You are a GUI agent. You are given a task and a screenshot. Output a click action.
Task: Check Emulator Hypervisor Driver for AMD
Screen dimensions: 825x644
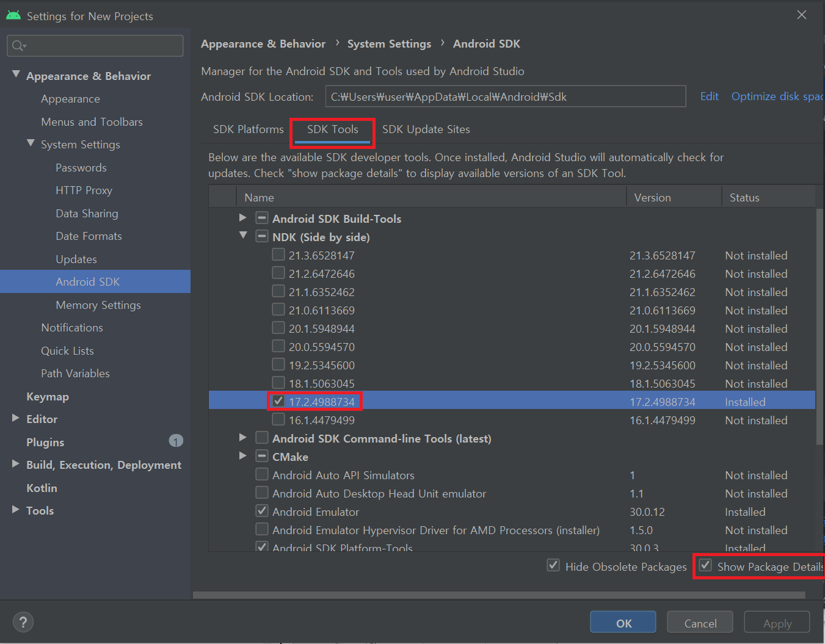coord(262,529)
